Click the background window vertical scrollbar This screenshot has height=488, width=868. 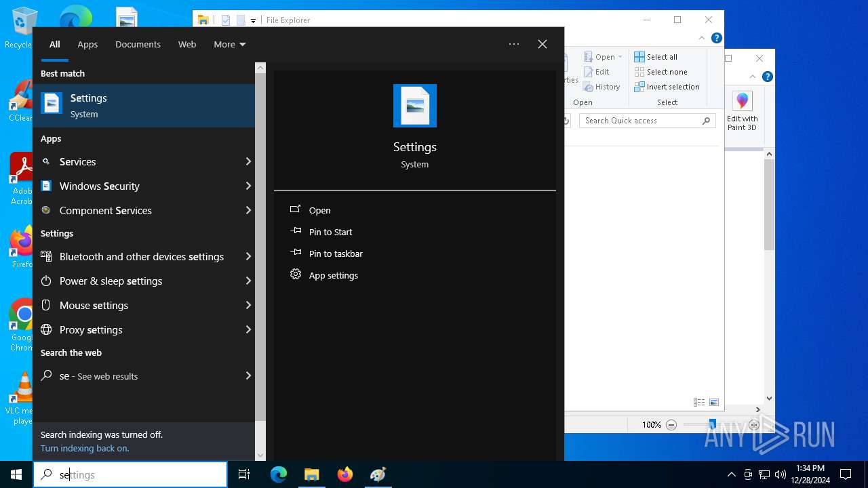[x=769, y=205]
